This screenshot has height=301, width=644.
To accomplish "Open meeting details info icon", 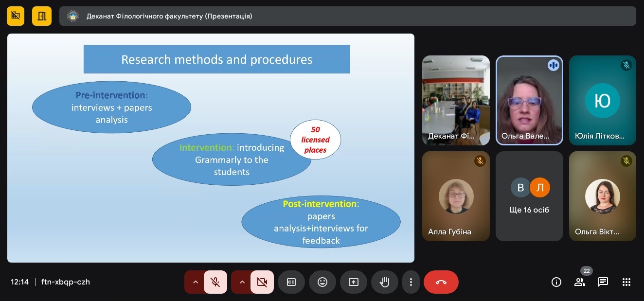I will [x=556, y=282].
